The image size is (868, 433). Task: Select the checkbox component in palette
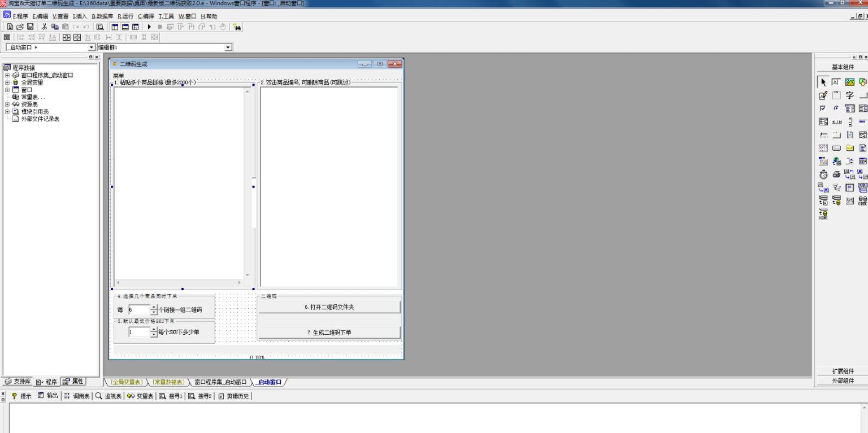[x=823, y=108]
